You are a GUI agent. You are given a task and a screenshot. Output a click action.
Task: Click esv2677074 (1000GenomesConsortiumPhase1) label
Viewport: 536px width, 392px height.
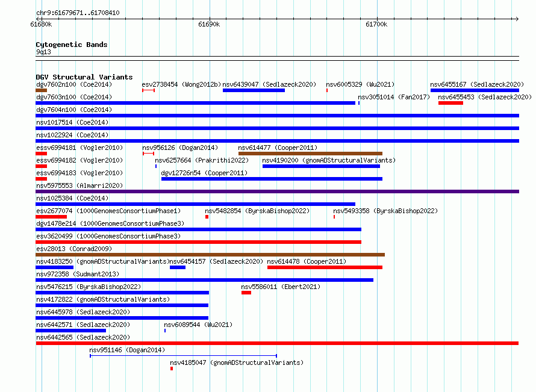[x=108, y=211]
